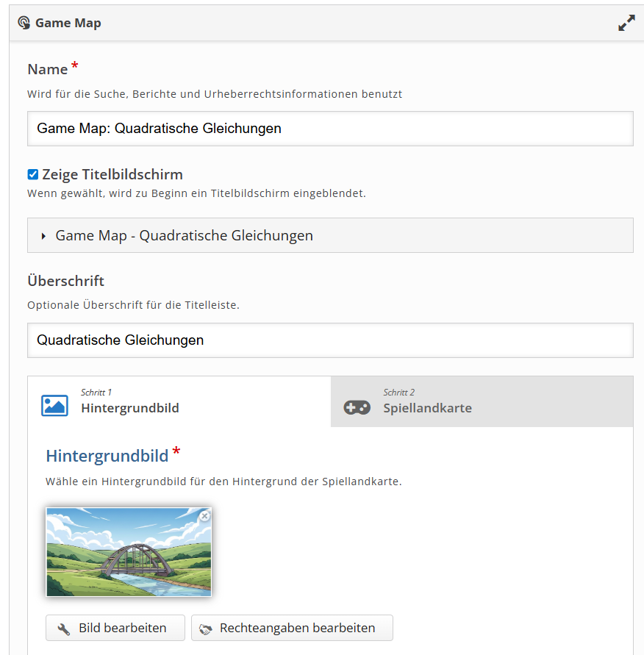The width and height of the screenshot is (644, 655).
Task: Click into the Überschrift text field
Action: (x=330, y=340)
